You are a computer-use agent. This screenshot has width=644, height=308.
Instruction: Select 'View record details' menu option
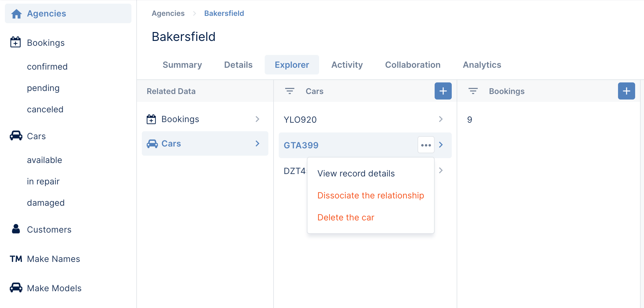point(356,173)
